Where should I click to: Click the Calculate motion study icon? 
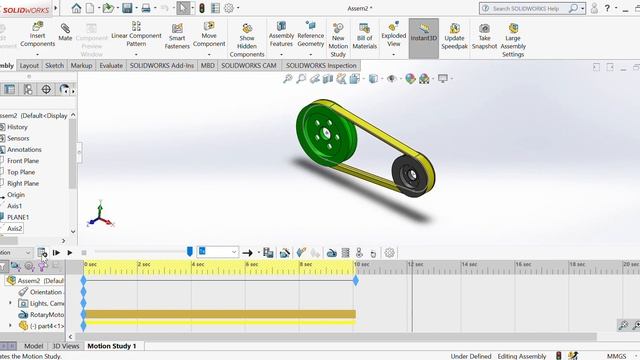point(42,253)
